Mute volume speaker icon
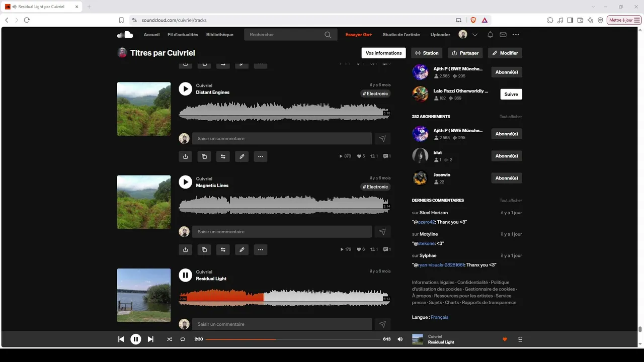Image resolution: width=644 pixels, height=362 pixels. pos(400,339)
